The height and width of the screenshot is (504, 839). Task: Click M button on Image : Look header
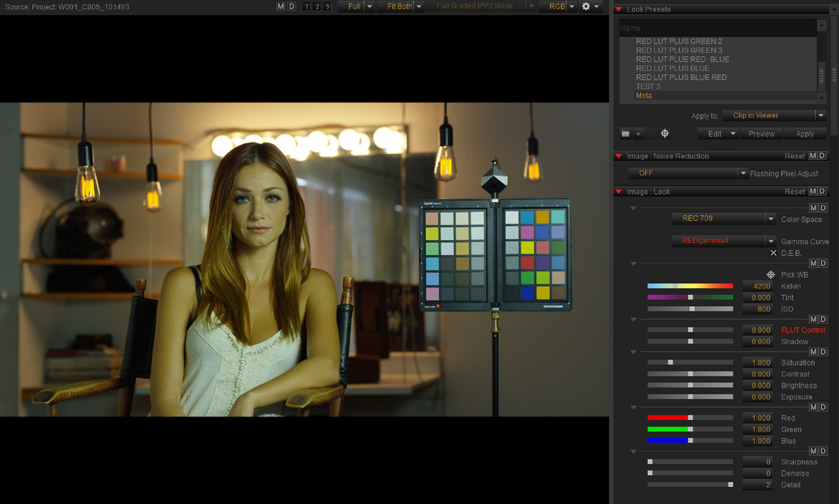click(x=813, y=191)
